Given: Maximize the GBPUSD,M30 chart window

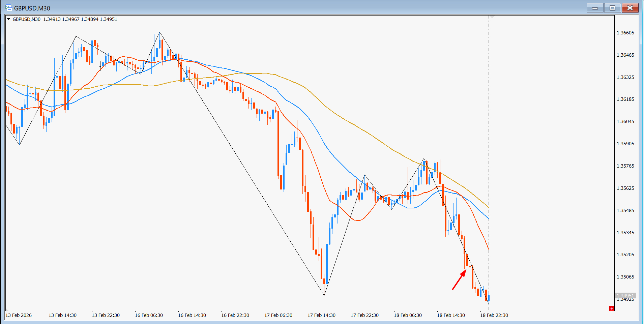Looking at the screenshot, I should (612, 8).
